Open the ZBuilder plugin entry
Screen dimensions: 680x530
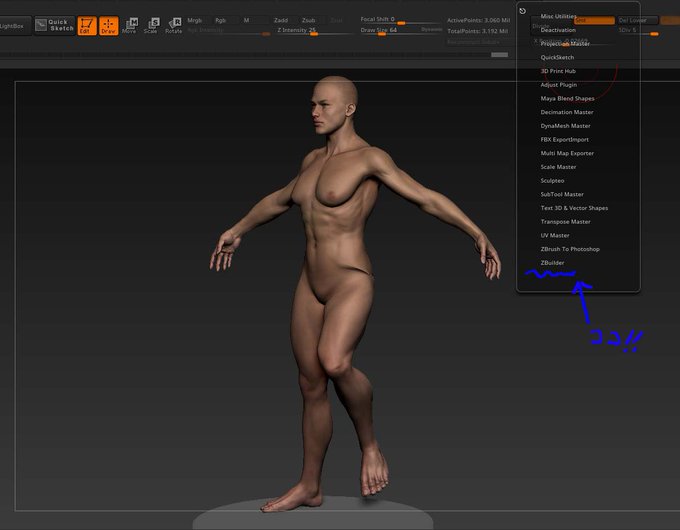coord(552,263)
